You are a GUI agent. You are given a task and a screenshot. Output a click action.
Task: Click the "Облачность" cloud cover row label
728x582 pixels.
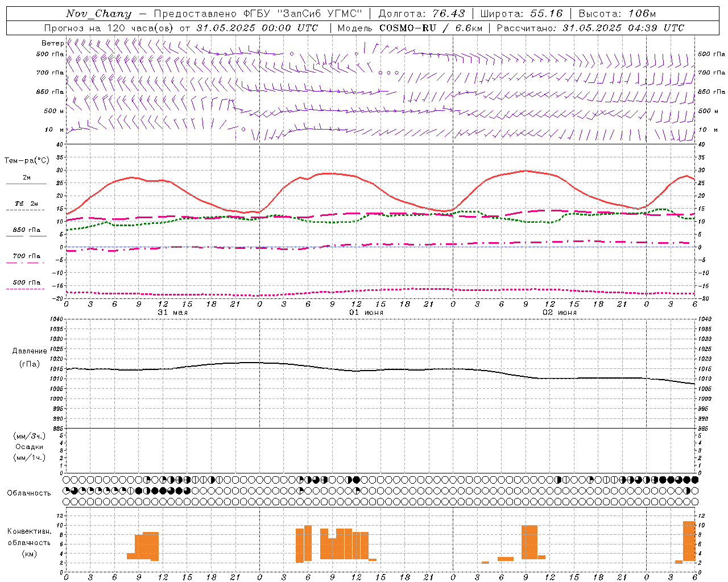click(x=29, y=493)
